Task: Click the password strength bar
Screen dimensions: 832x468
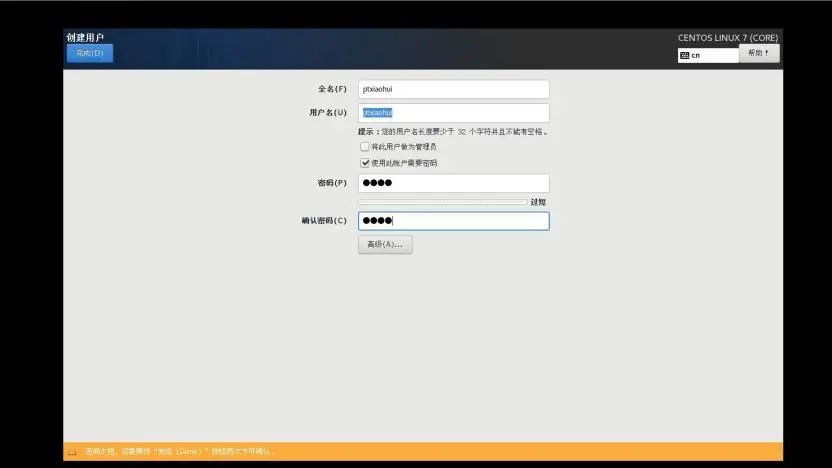Action: [443, 202]
